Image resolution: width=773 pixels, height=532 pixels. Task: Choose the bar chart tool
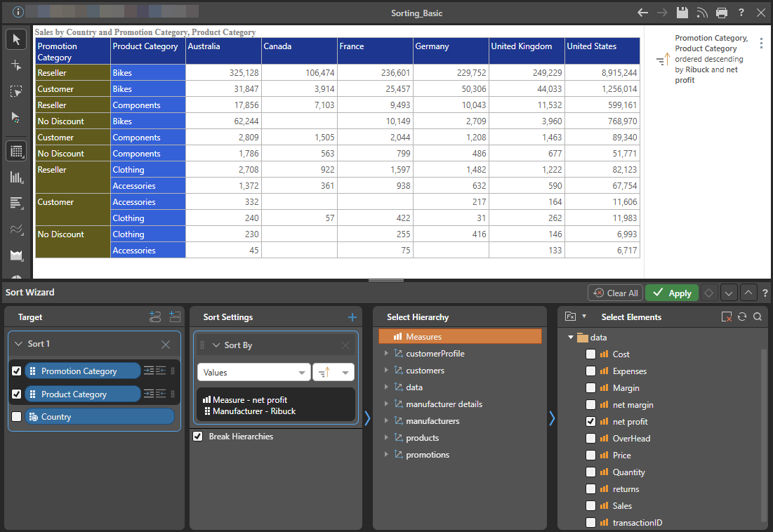pyautogui.click(x=15, y=177)
